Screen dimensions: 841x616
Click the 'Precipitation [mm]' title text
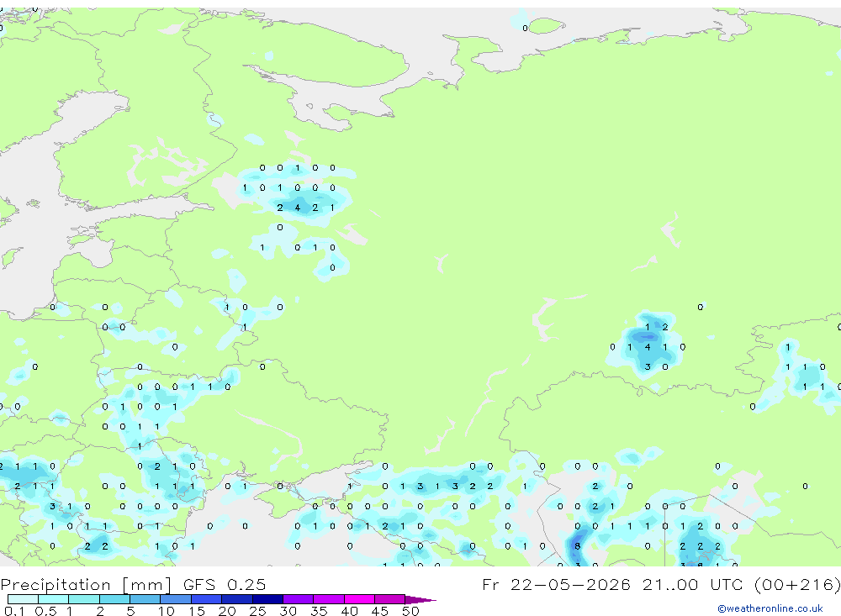coord(86,585)
